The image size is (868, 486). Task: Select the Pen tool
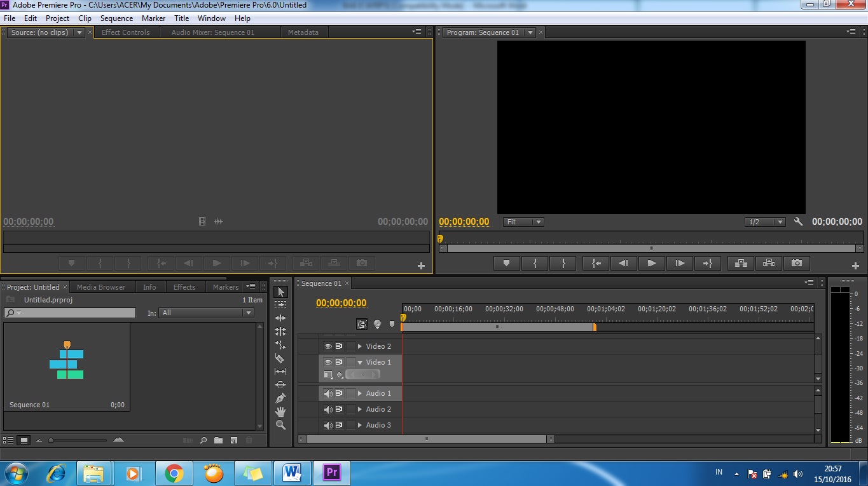point(280,398)
